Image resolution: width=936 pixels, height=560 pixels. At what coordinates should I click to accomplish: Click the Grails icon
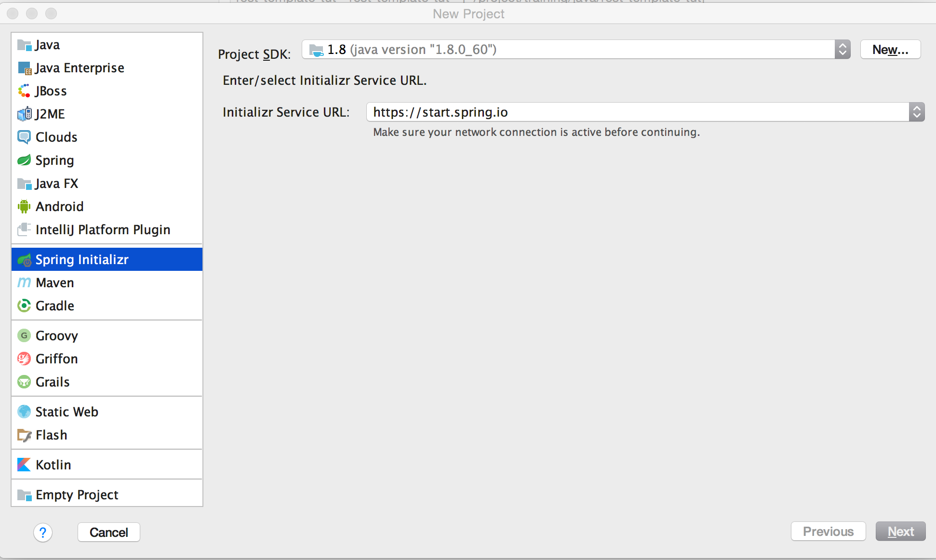point(24,382)
